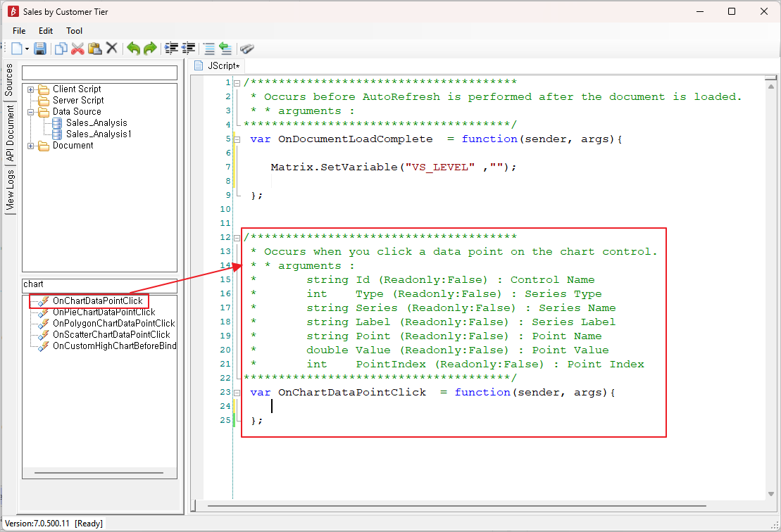Open the Tool menu

click(74, 31)
